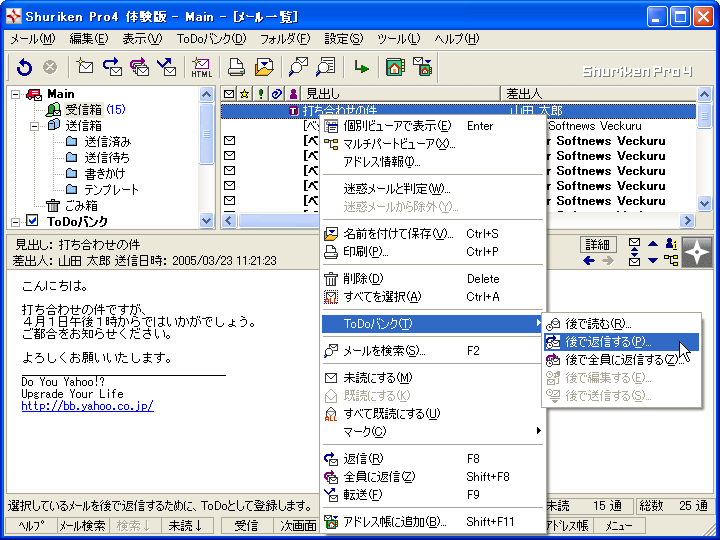This screenshot has width=720, height=540.
Task: Click the save-to-folder toolbar icon
Action: pos(264,67)
